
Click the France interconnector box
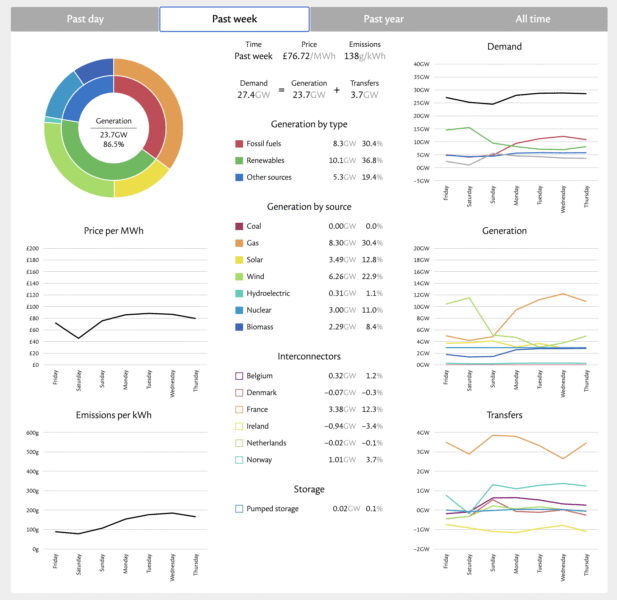click(239, 409)
